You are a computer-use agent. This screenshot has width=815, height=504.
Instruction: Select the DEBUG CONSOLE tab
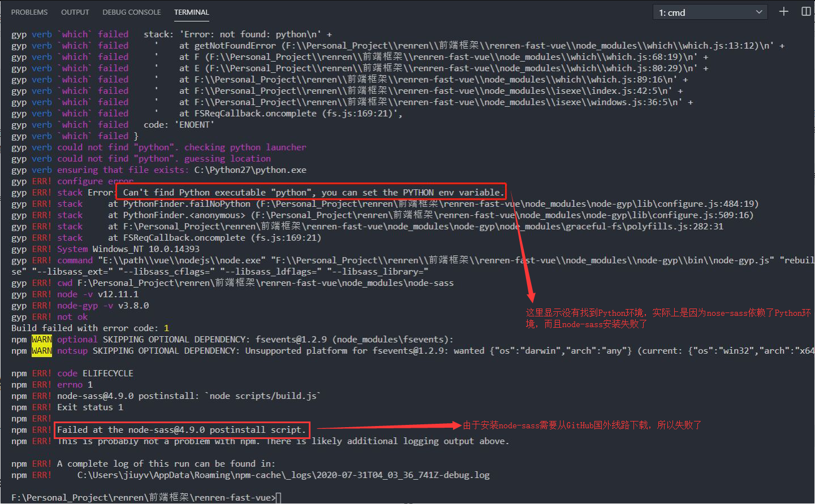coord(131,12)
